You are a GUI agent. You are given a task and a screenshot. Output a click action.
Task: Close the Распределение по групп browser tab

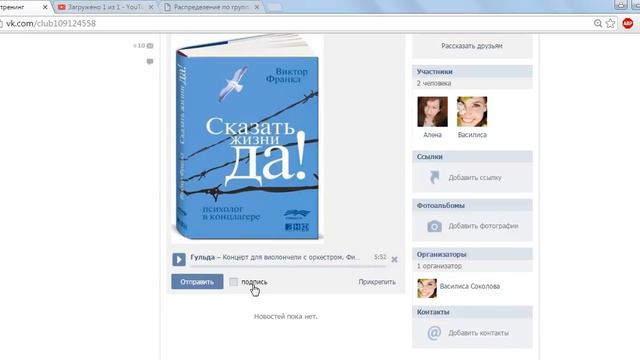point(257,7)
